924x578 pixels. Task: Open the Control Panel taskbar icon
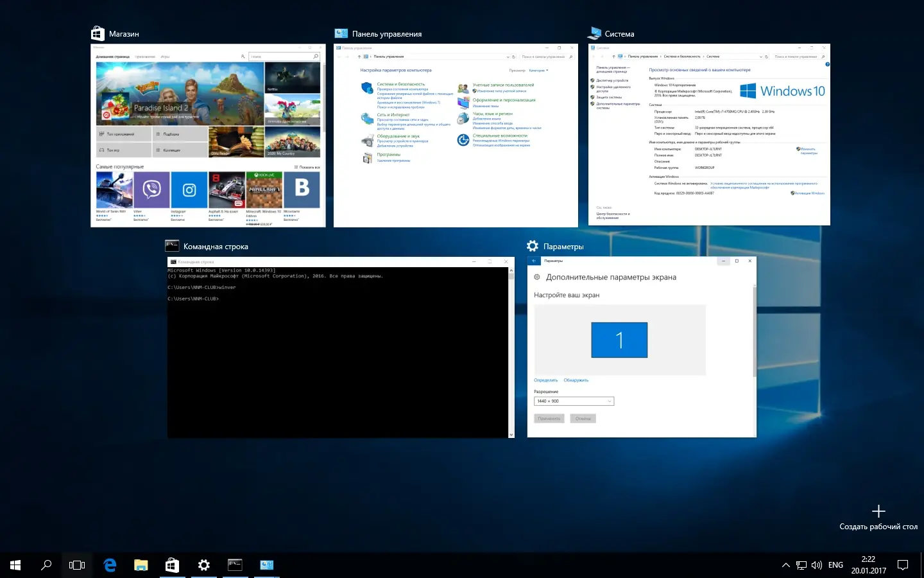pos(266,565)
